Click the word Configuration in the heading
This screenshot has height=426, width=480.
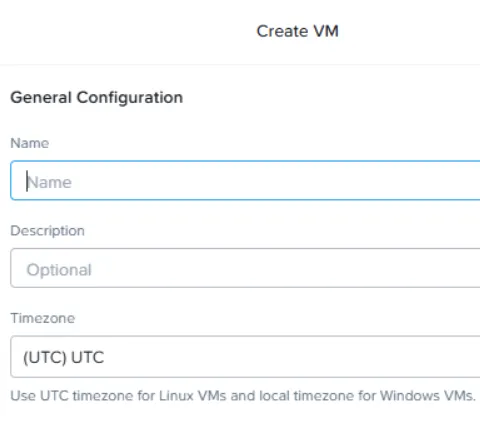pos(130,98)
